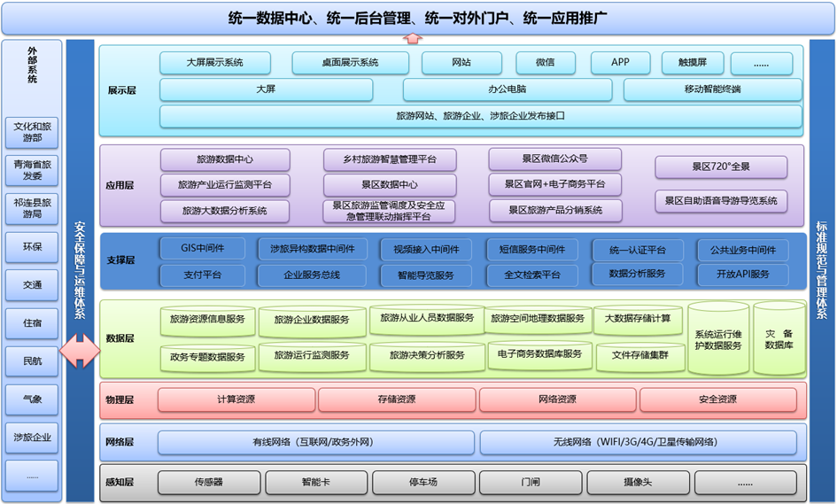Viewport: 837px width, 504px height.
Task: Select 旅游大数据分析系统
Action: [x=225, y=211]
